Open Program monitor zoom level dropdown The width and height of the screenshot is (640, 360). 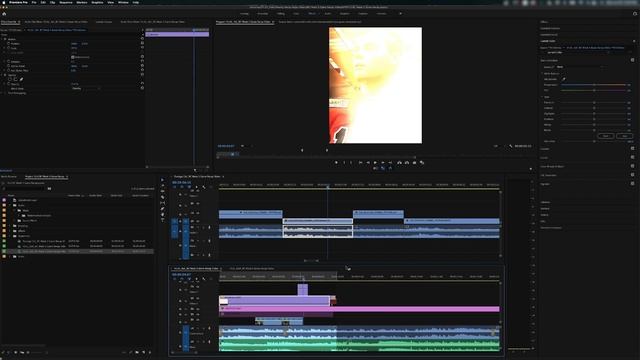tap(245, 146)
